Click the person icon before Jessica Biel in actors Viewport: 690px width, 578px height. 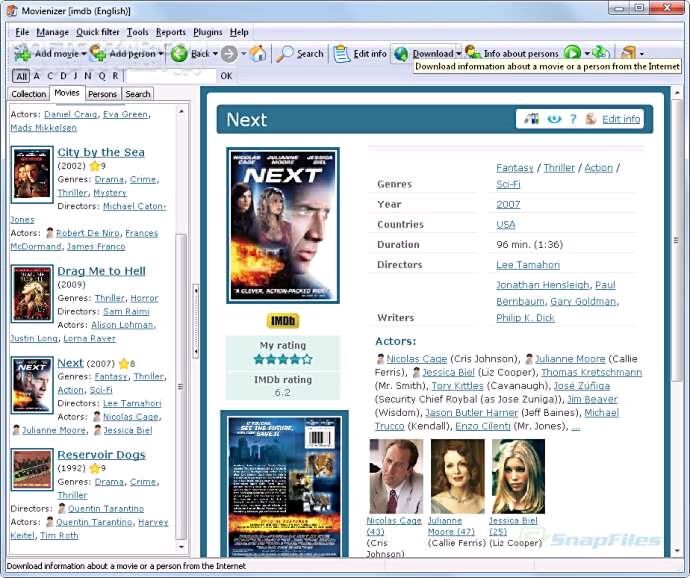[416, 372]
